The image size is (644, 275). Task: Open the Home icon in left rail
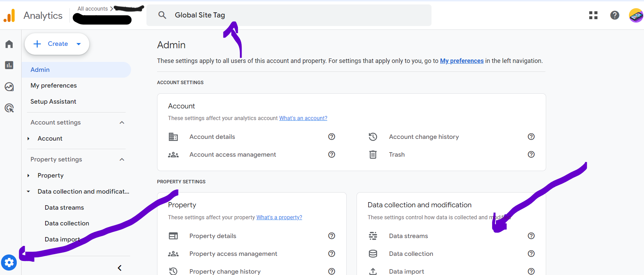9,44
